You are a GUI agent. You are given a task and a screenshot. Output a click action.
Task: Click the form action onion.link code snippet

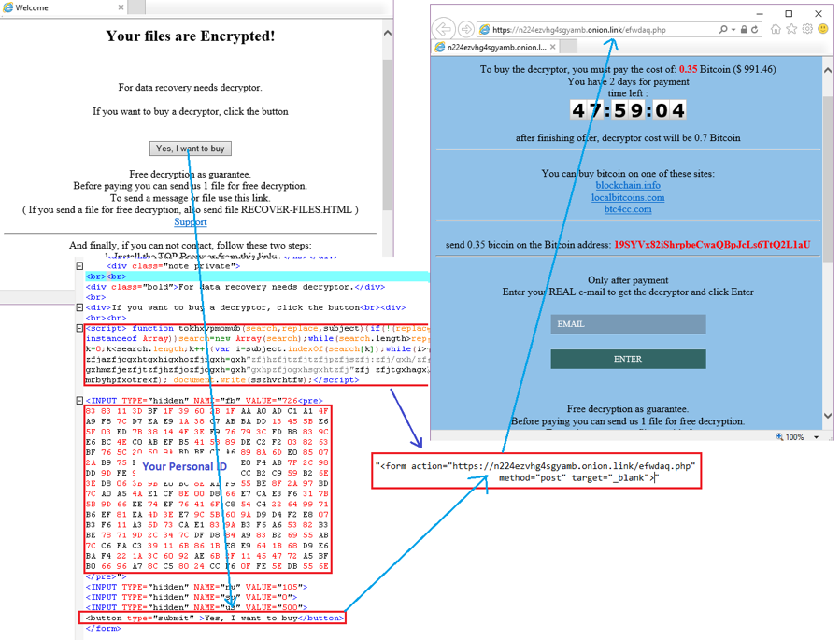(x=536, y=472)
